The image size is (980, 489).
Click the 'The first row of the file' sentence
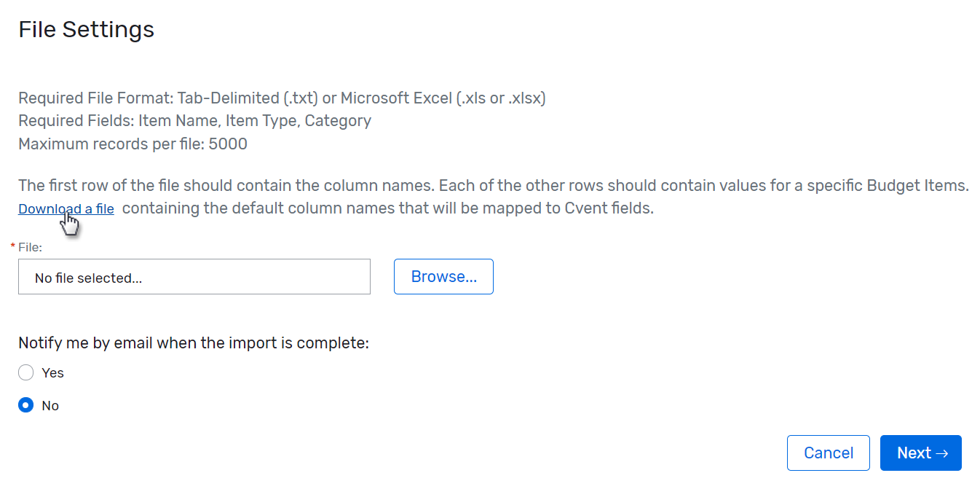[493, 185]
